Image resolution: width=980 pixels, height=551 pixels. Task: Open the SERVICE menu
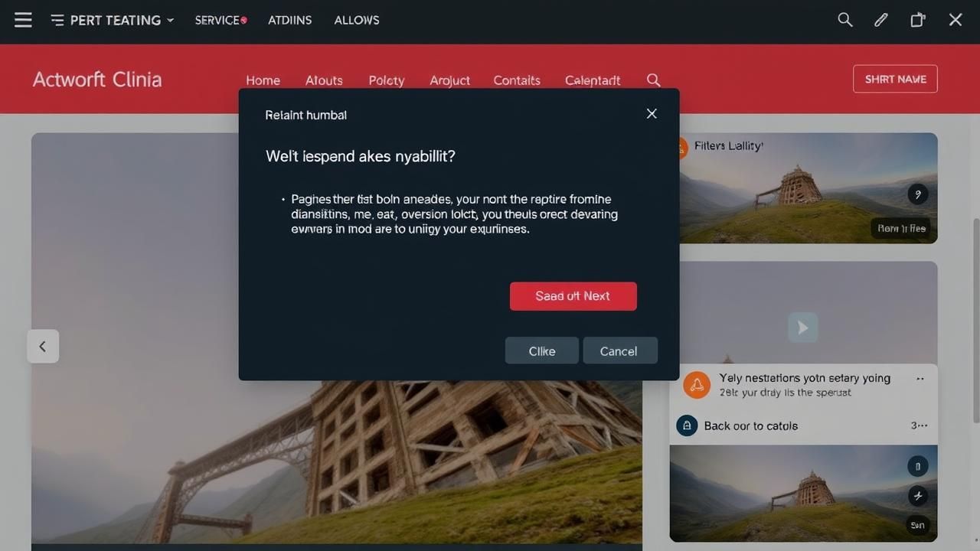(x=220, y=20)
